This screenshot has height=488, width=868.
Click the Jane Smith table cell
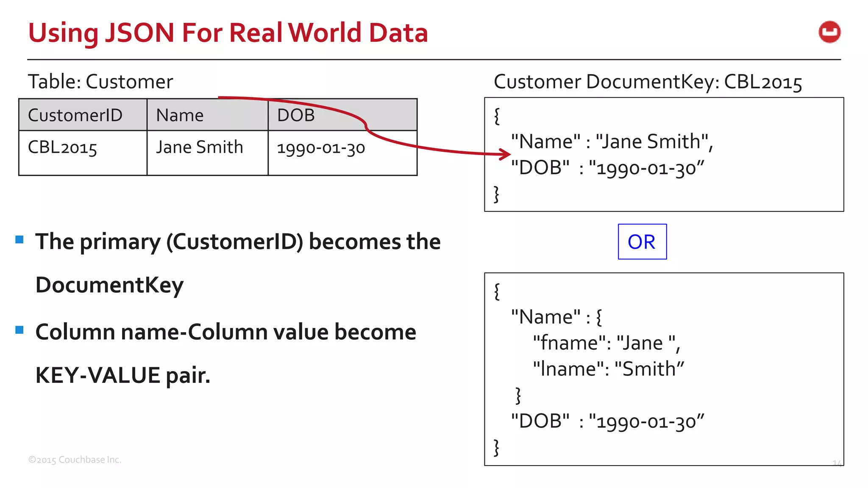(199, 147)
